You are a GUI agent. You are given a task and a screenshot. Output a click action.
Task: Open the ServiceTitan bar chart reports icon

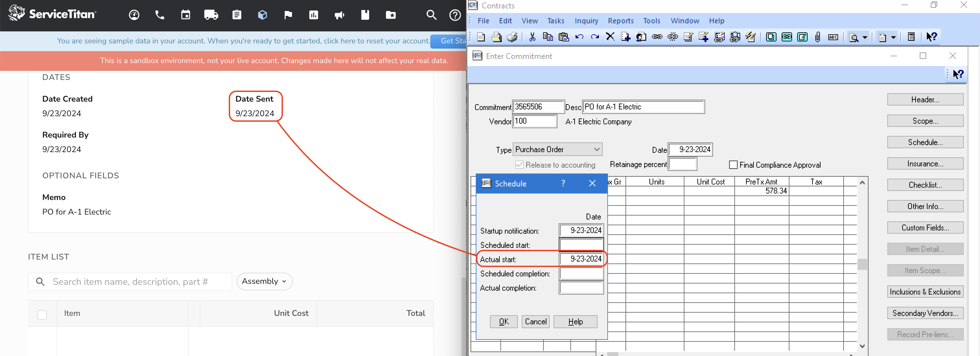pyautogui.click(x=313, y=15)
